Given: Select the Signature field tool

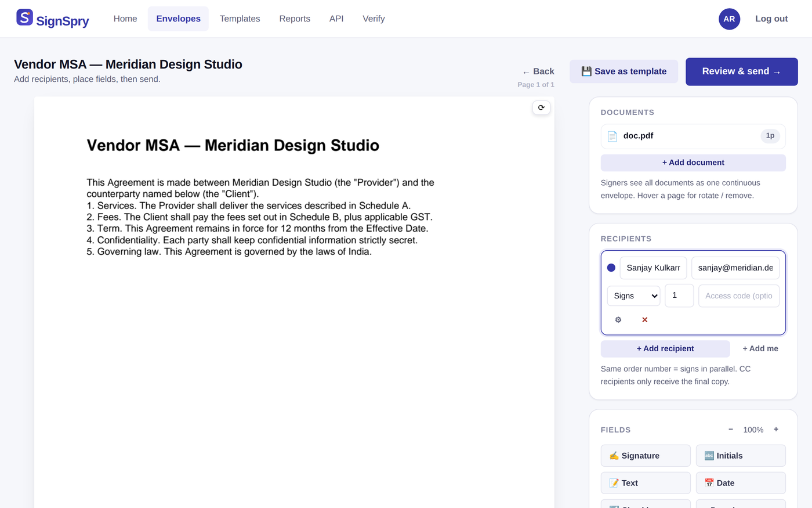Looking at the screenshot, I should click(x=646, y=456).
